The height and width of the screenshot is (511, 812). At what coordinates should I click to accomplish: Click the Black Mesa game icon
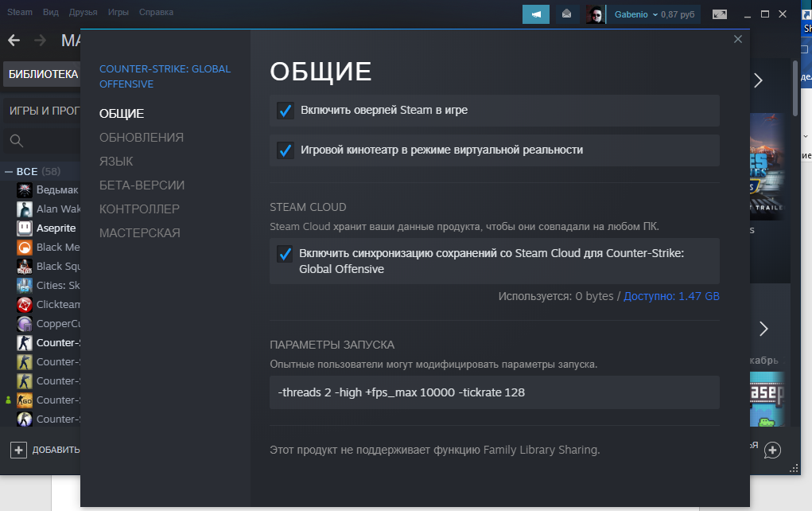coord(25,248)
